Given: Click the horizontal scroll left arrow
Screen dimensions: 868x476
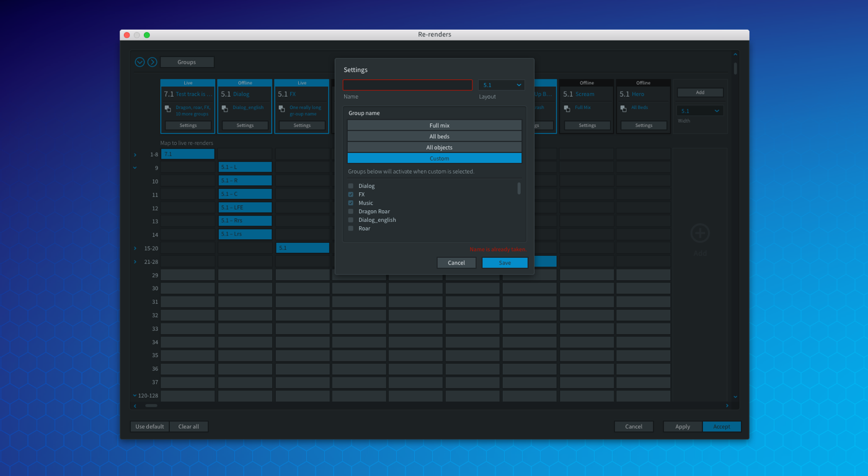Looking at the screenshot, I should tap(135, 406).
